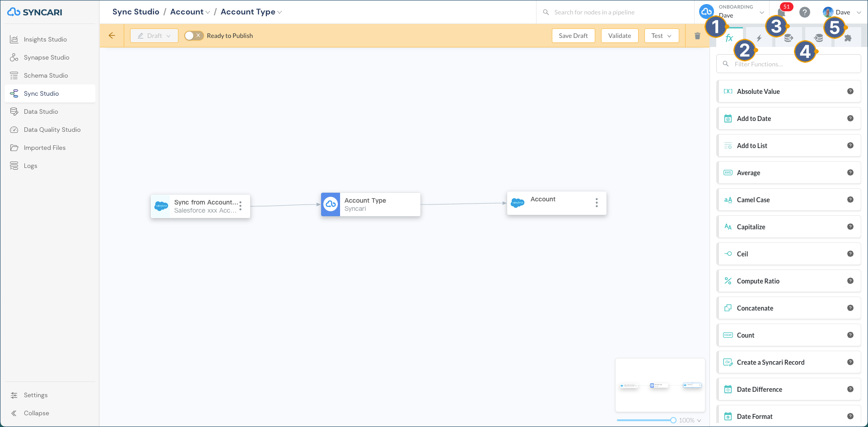Viewport: 868px width, 427px height.
Task: Open the 100% zoom level dropdown
Action: [x=690, y=420]
